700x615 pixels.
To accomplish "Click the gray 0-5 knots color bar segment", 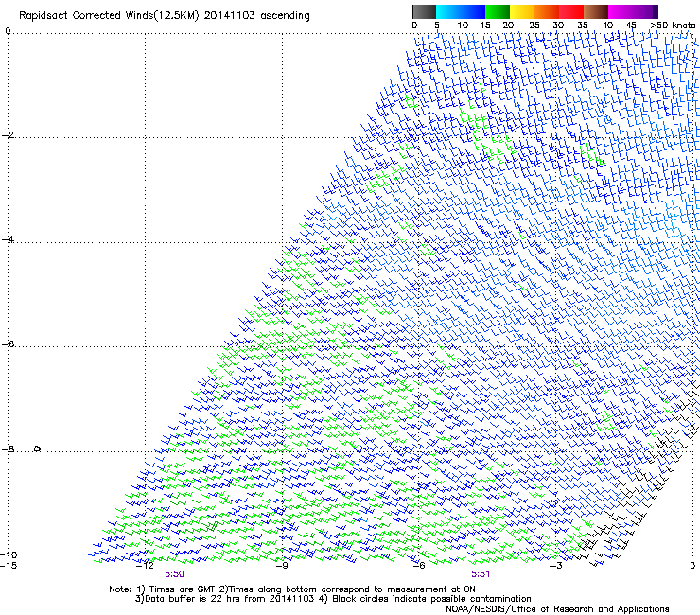I will 424,11.
